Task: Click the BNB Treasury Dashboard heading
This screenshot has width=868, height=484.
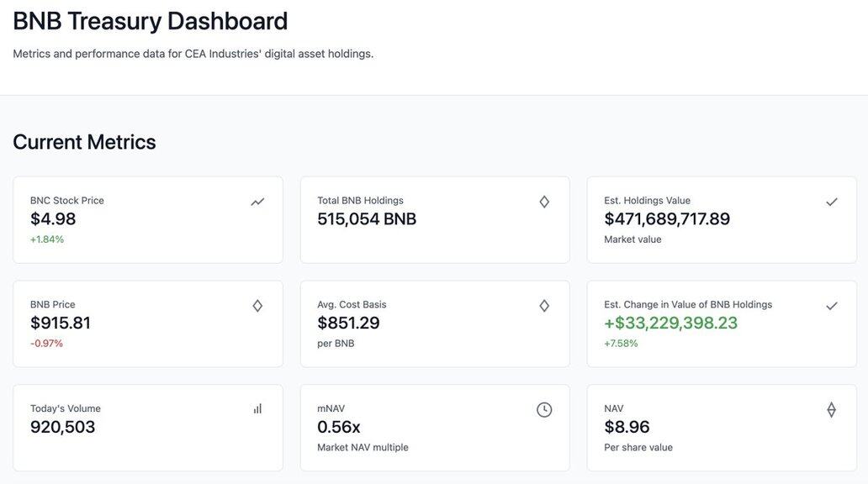Action: [x=151, y=21]
